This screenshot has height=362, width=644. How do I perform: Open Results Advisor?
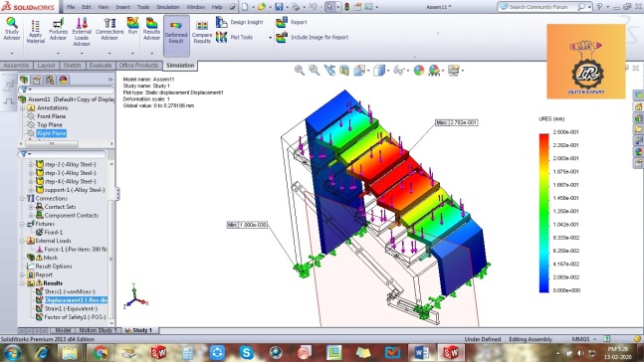[x=151, y=29]
